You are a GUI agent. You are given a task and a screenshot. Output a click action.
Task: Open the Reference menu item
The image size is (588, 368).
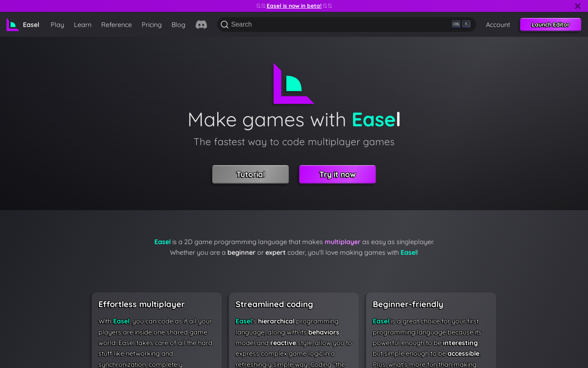(x=116, y=25)
